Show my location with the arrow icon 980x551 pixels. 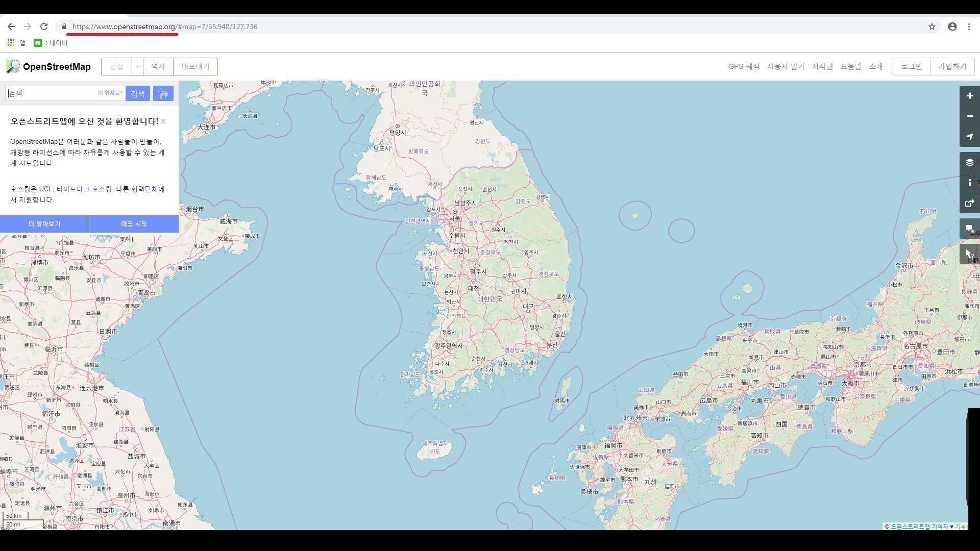pyautogui.click(x=970, y=137)
